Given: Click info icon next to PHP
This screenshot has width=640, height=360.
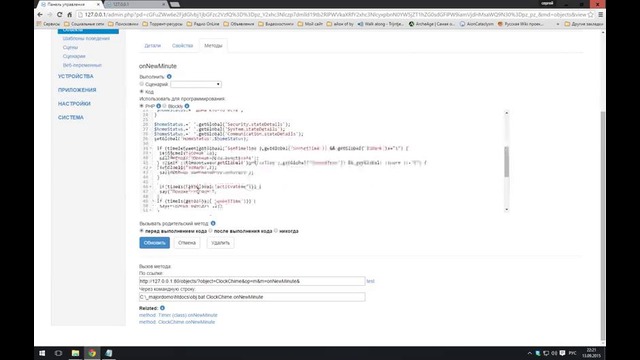Looking at the screenshot, I should click(x=158, y=106).
